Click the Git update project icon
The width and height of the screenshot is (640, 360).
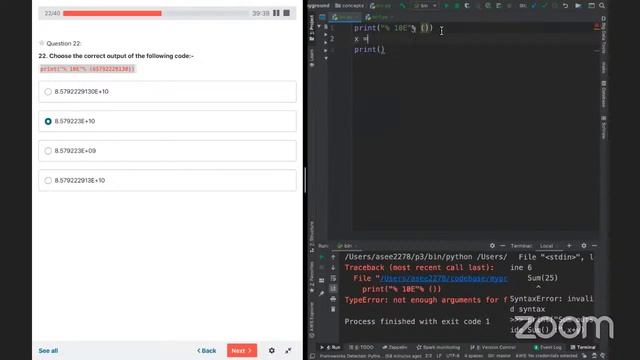pyautogui.click(x=534, y=6)
